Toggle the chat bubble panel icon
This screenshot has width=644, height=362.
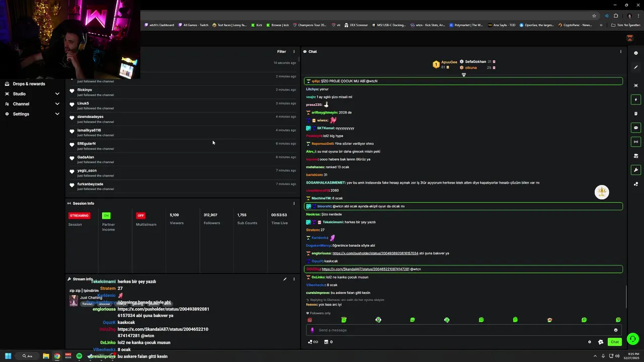[x=636, y=128]
